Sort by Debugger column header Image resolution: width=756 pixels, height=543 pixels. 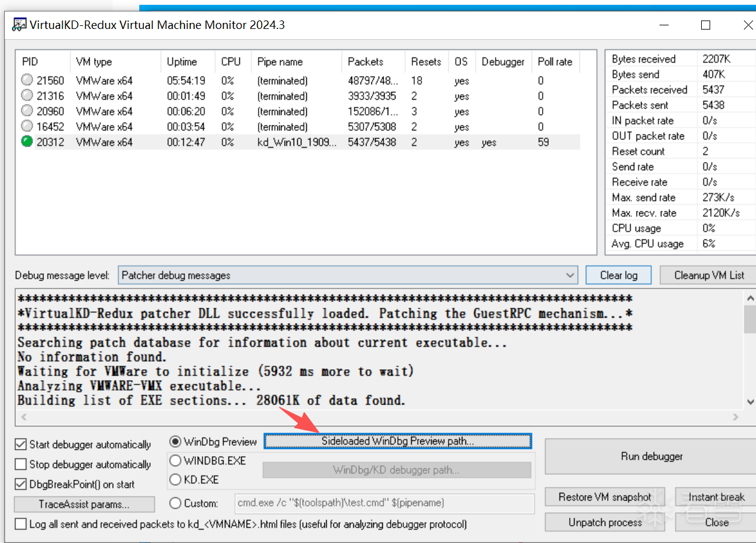[503, 62]
